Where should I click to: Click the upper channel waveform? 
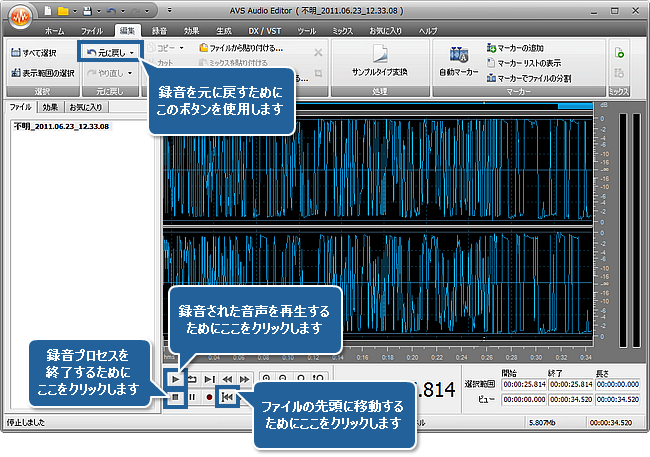(x=377, y=170)
